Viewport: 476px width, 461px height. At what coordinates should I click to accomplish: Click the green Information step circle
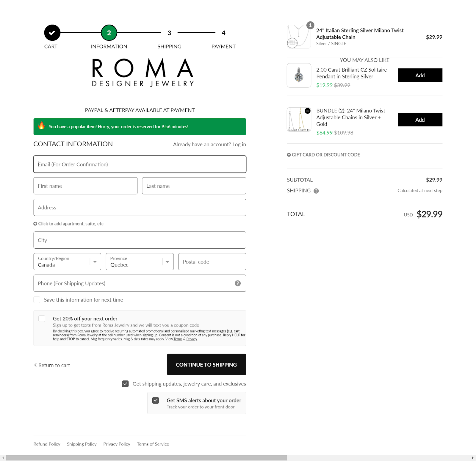[x=109, y=33]
